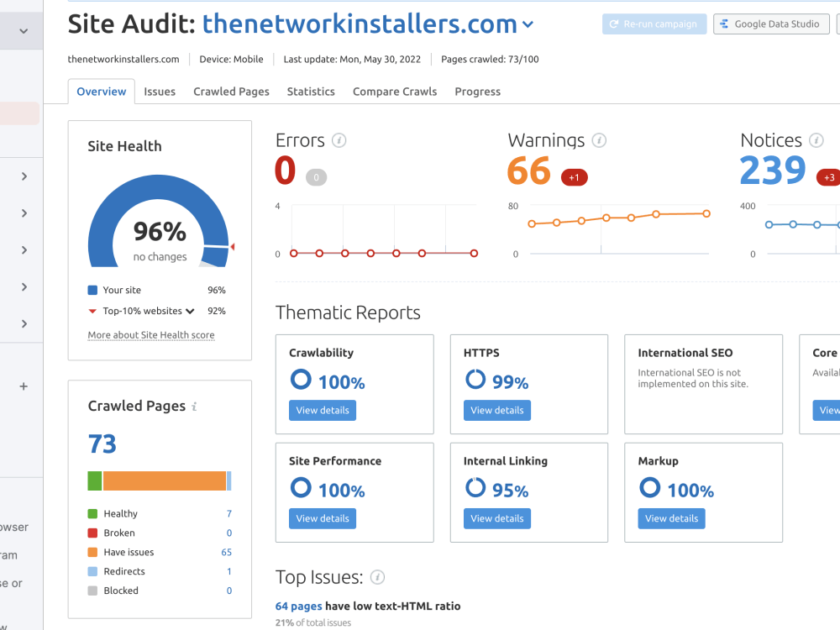Click the large Warnings count 66
Viewport: 840px width, 630px height.
click(x=528, y=171)
